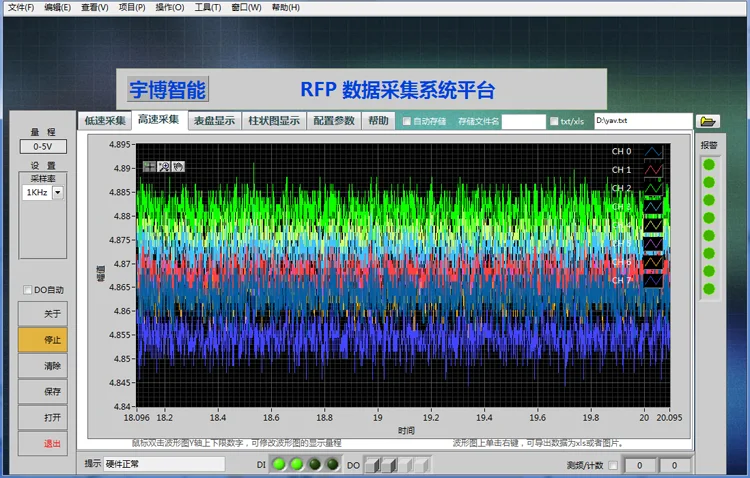The width and height of the screenshot is (750, 478).
Task: Open the 文件(F) menu
Action: (x=21, y=8)
